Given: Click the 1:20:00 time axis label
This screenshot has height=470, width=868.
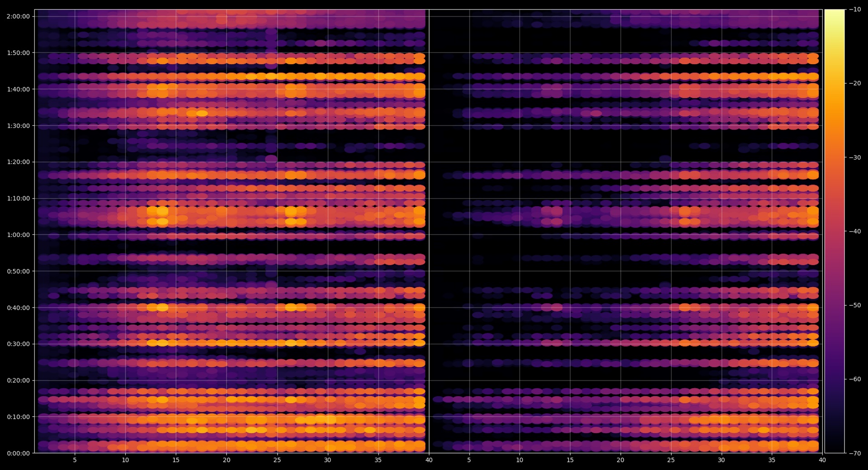Looking at the screenshot, I should 18,162.
